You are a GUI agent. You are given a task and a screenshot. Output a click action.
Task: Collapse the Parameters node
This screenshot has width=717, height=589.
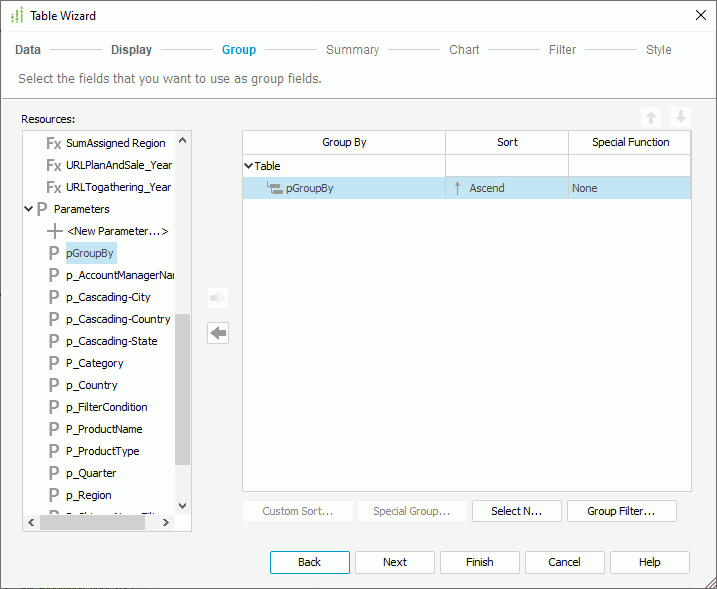(x=28, y=209)
